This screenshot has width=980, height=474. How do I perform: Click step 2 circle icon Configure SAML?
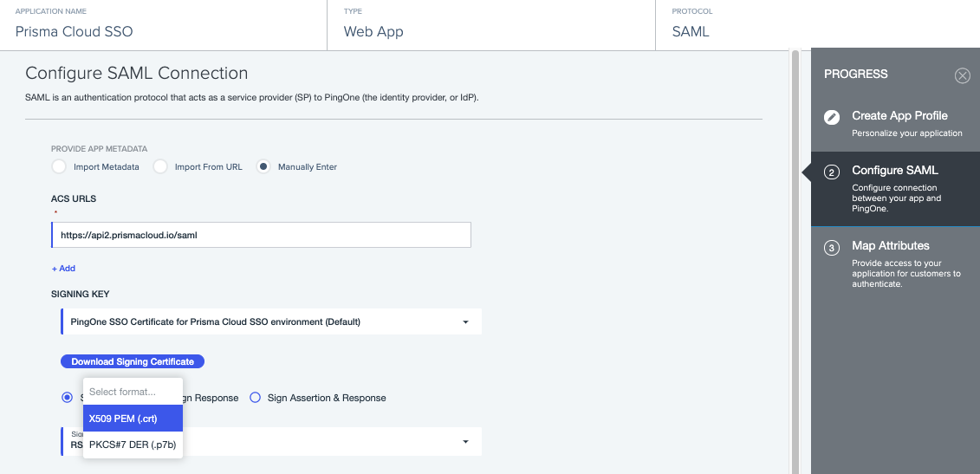tap(832, 172)
